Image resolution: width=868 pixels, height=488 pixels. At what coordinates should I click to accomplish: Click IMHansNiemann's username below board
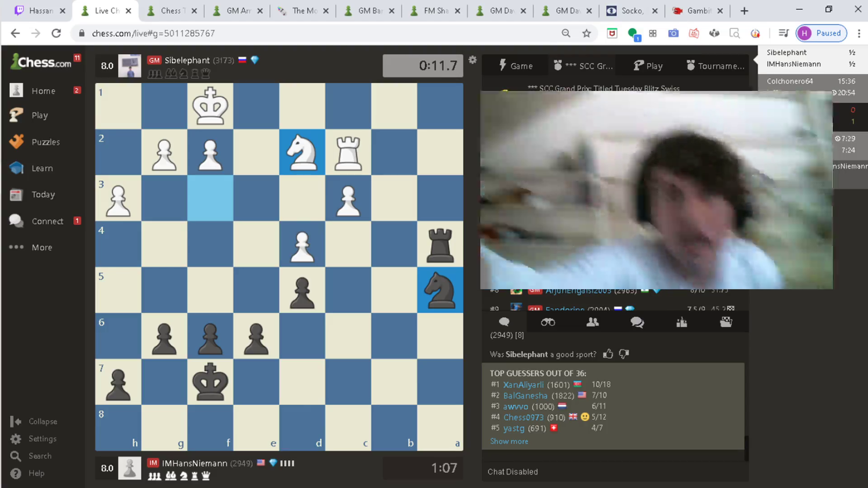(x=195, y=463)
